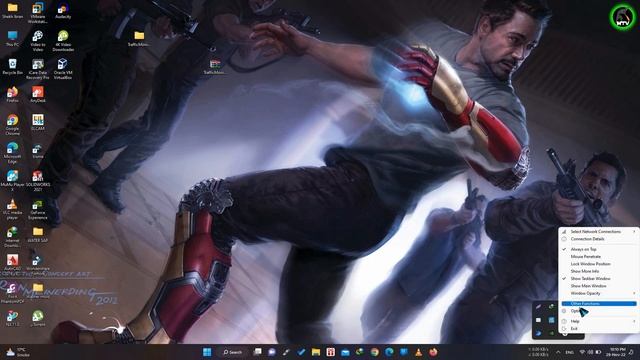The height and width of the screenshot is (360, 640).
Task: Select the iCare Data Recovery Pro icon
Action: [x=38, y=68]
